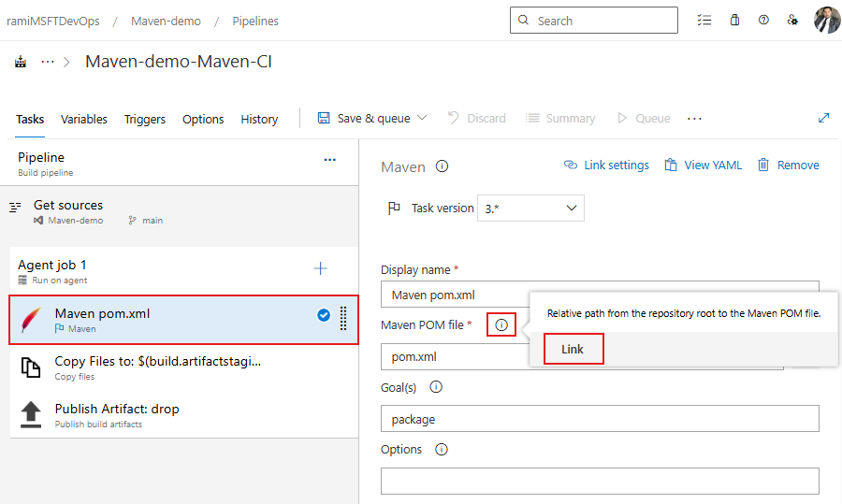Open user settings icon in header
The height and width of the screenshot is (504, 842).
pyautogui.click(x=792, y=21)
